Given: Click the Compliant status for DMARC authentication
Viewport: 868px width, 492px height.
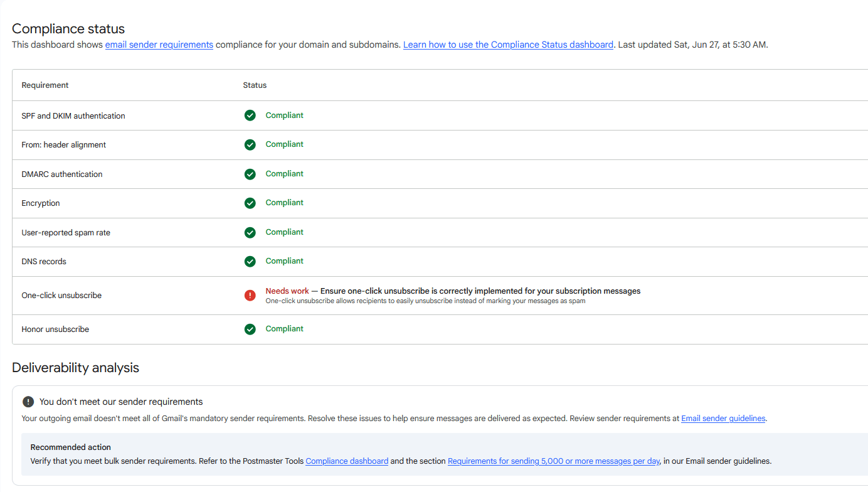Looking at the screenshot, I should pyautogui.click(x=285, y=174).
